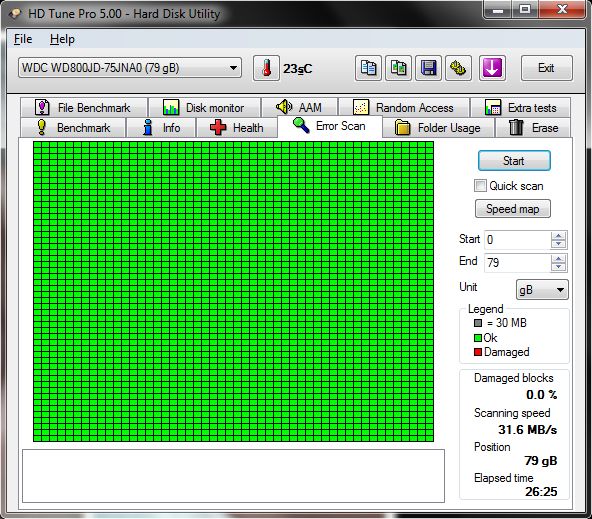
Task: Click the thermometer temperature icon
Action: tap(266, 68)
